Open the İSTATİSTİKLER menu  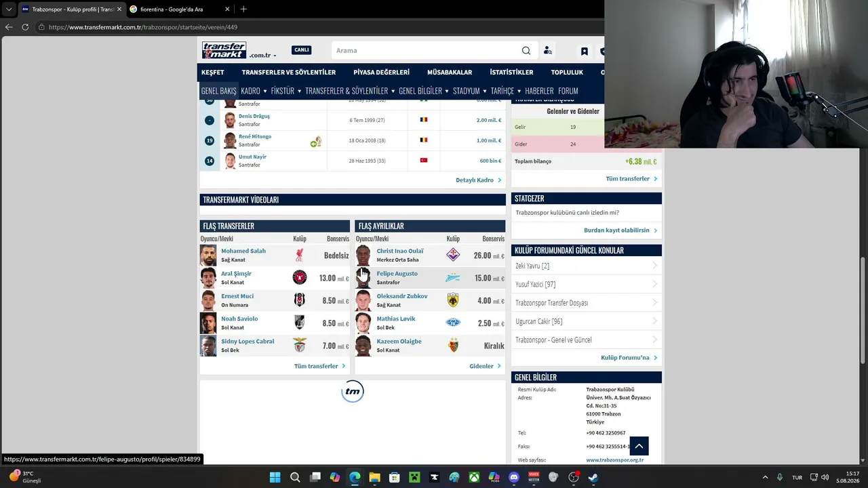pyautogui.click(x=511, y=73)
